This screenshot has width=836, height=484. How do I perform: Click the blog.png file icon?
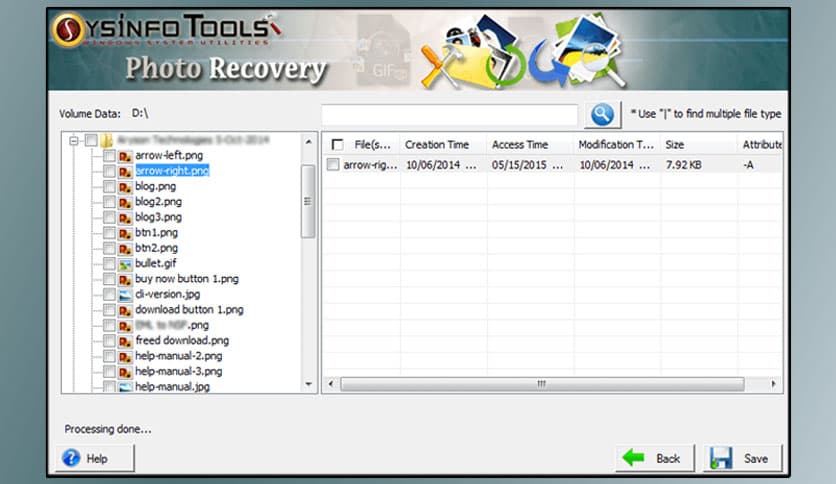click(x=125, y=187)
